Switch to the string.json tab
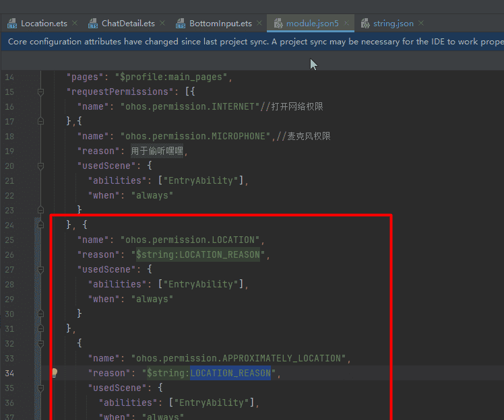This screenshot has height=420, width=504. tap(393, 24)
